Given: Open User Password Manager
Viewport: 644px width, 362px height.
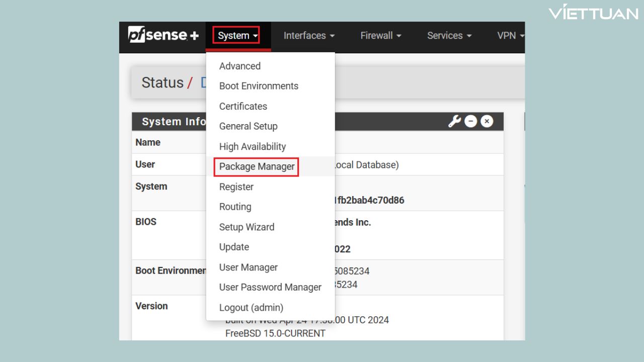Looking at the screenshot, I should point(270,287).
